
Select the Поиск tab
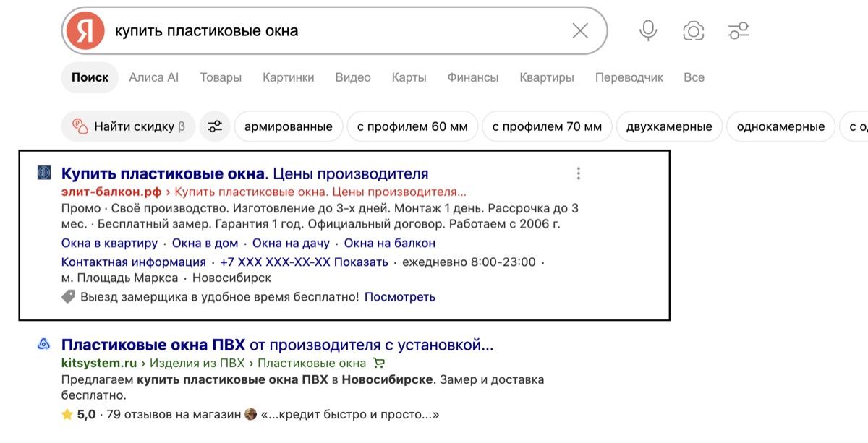tap(90, 77)
